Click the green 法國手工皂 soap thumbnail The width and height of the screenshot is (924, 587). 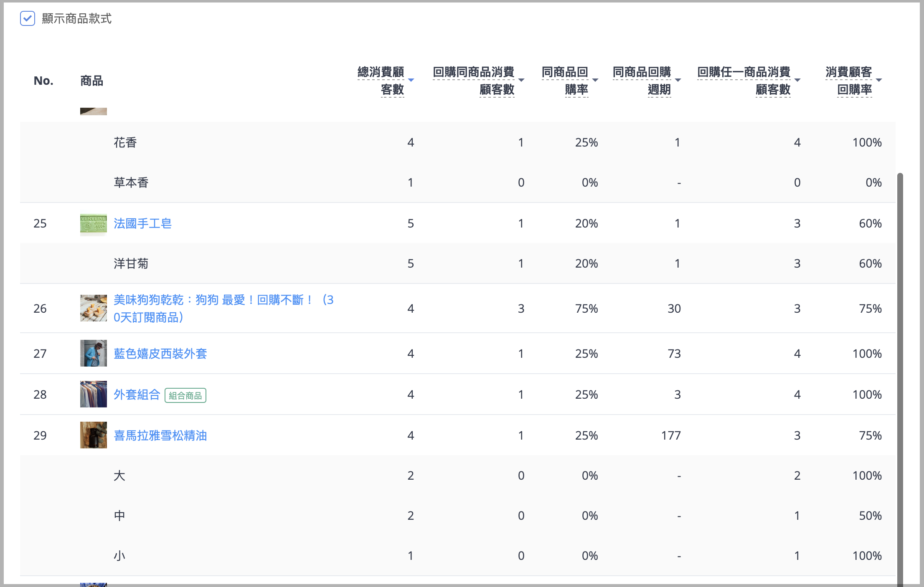[x=93, y=224]
